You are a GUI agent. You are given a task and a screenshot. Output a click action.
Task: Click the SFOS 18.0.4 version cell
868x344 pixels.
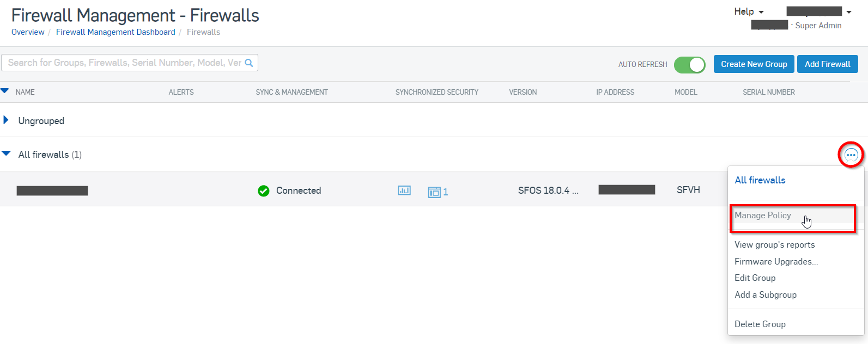(x=548, y=191)
